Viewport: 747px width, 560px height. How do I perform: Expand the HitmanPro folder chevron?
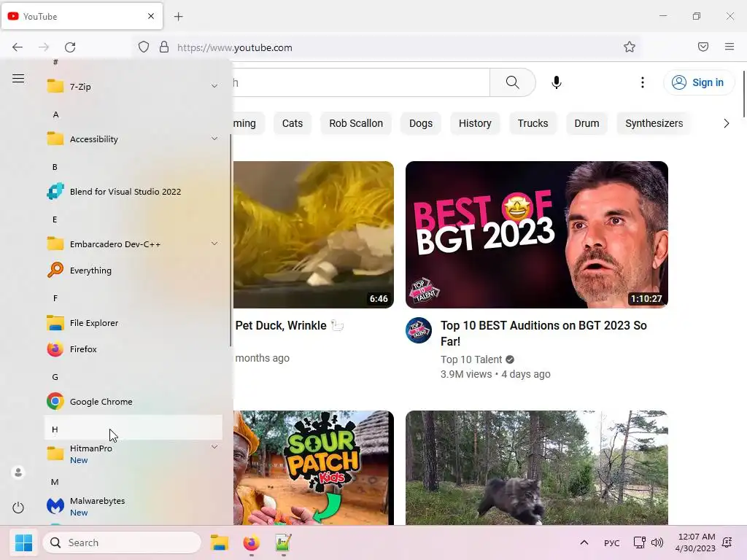[214, 447]
